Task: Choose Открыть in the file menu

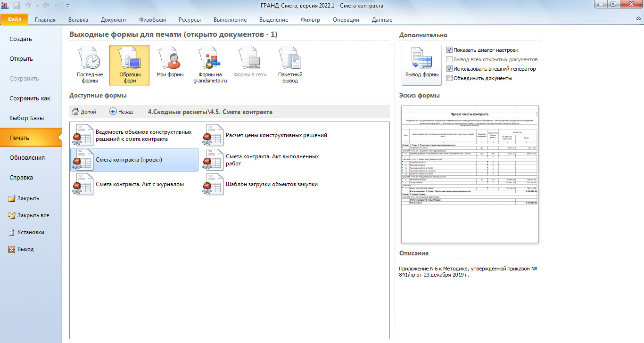Action: [x=31, y=59]
